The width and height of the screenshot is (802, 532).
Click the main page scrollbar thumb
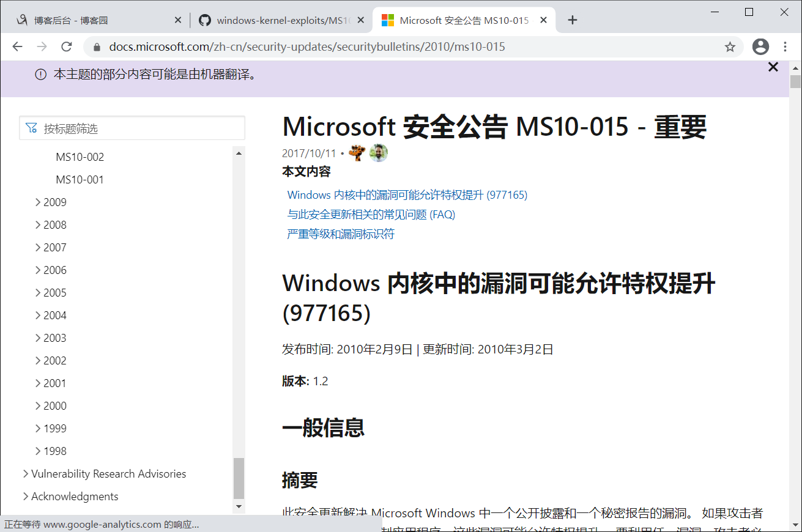tap(795, 82)
